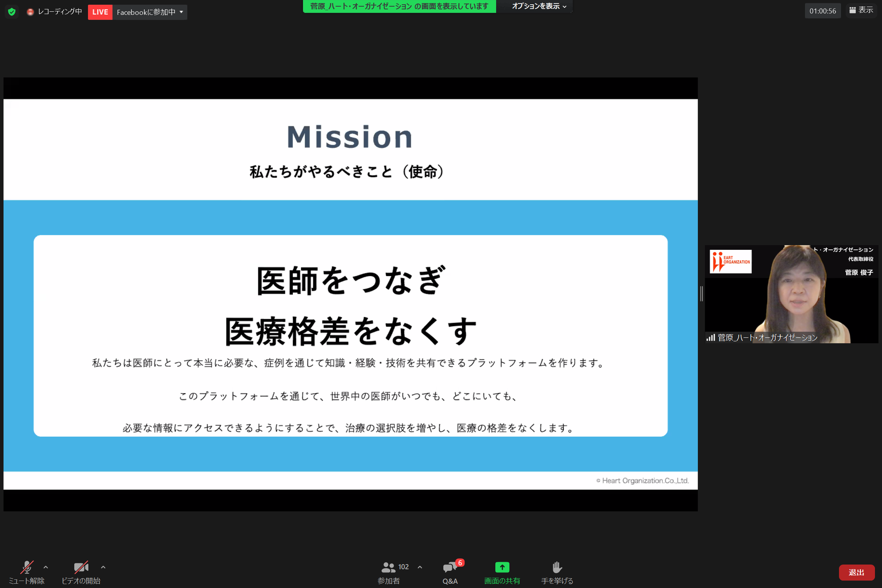Open audio options with mute chevron
Image resolution: width=882 pixels, height=588 pixels.
pyautogui.click(x=46, y=567)
